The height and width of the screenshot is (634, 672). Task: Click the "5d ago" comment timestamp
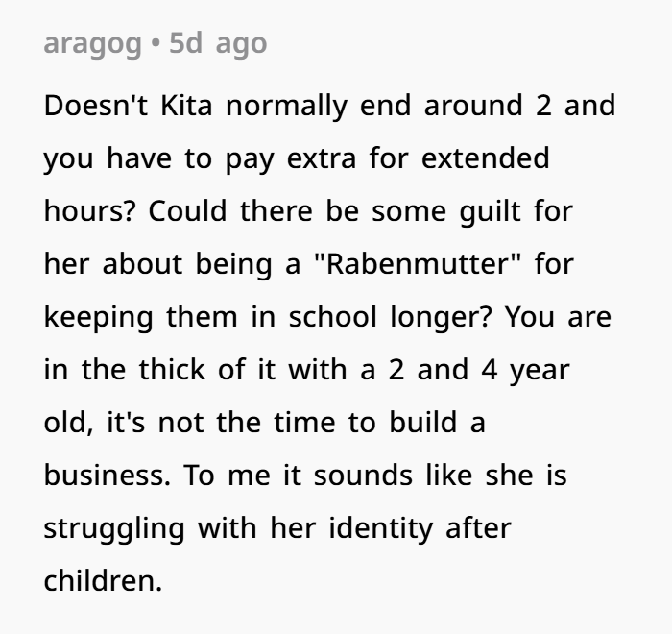tap(218, 44)
